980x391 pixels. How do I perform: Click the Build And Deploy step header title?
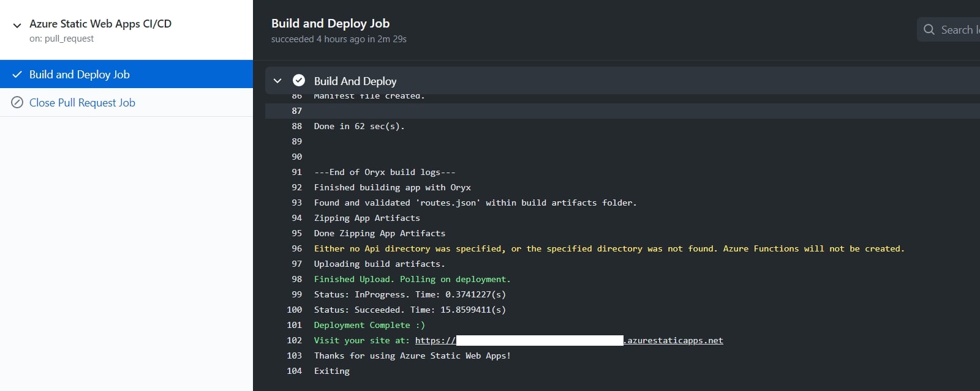(355, 81)
